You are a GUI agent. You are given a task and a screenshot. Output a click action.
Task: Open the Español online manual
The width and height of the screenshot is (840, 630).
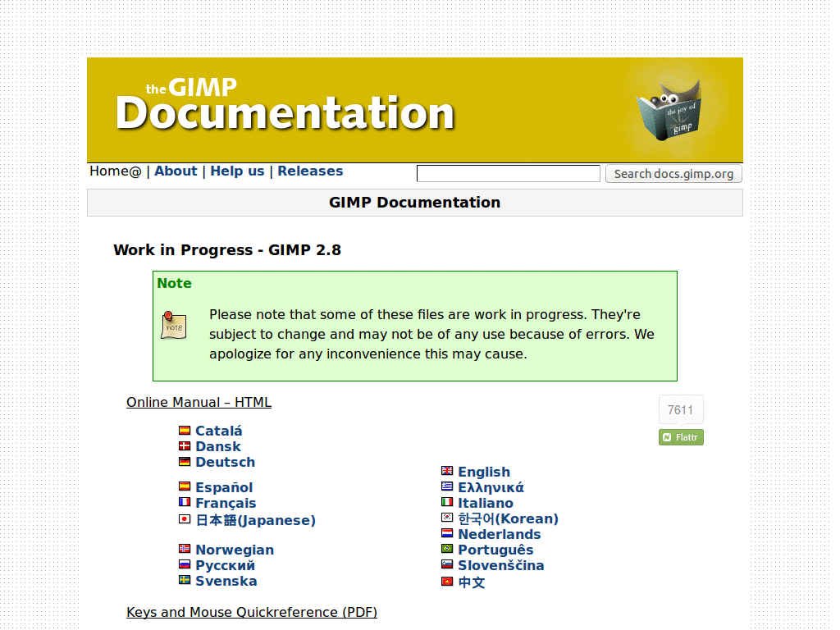click(x=224, y=487)
